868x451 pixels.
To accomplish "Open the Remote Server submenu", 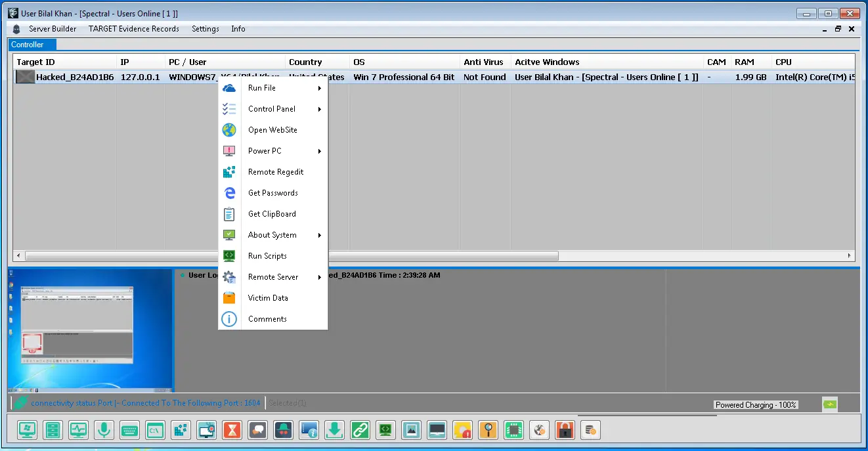I will tap(273, 277).
